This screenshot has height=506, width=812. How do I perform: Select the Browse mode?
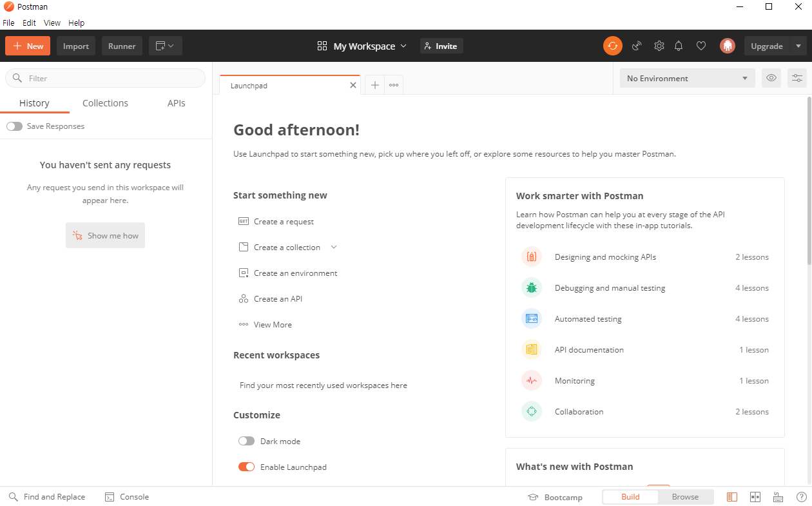pos(685,497)
